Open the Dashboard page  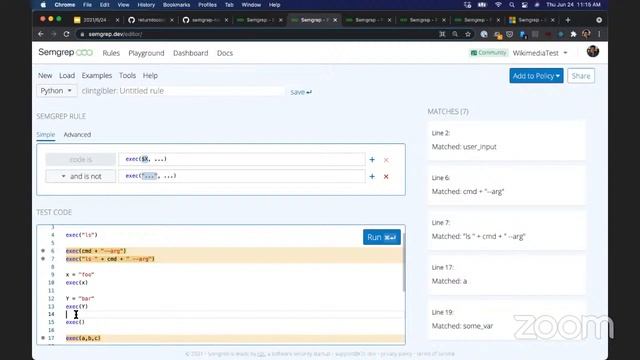pyautogui.click(x=191, y=53)
